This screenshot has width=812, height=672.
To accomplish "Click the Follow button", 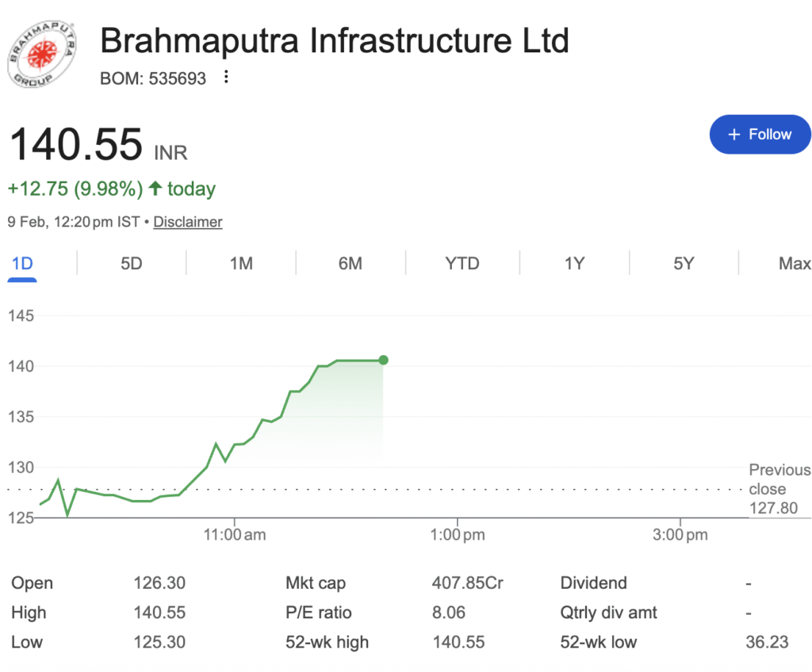I will [760, 135].
